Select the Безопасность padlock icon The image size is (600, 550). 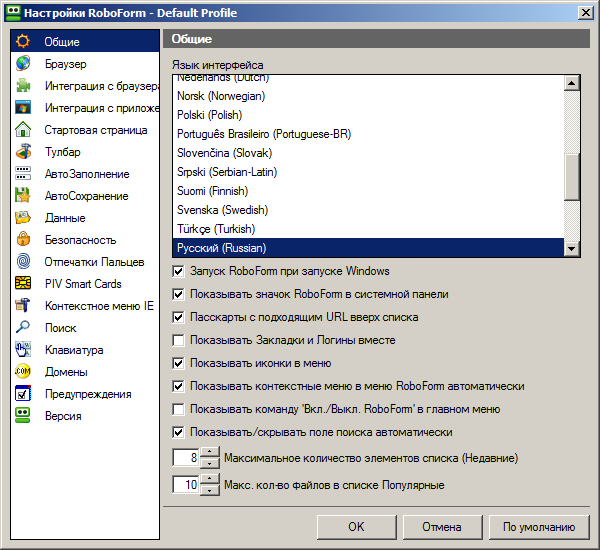tap(23, 240)
